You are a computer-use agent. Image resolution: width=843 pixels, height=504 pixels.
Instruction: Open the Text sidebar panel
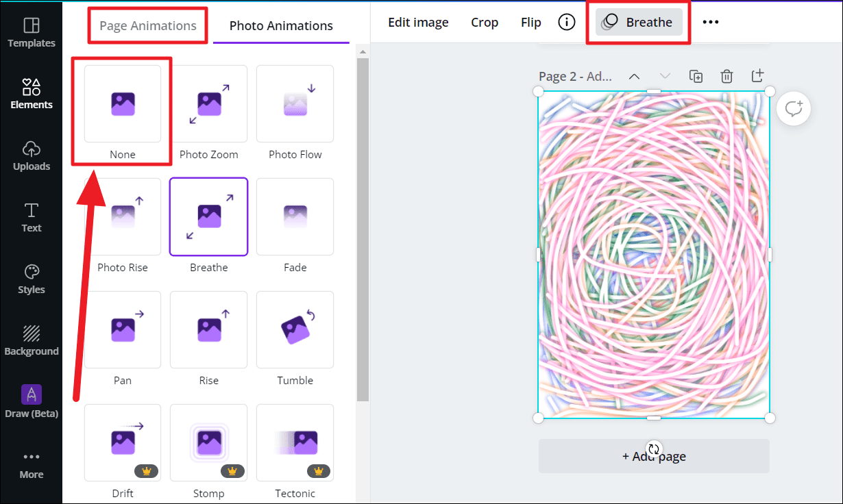click(x=31, y=218)
